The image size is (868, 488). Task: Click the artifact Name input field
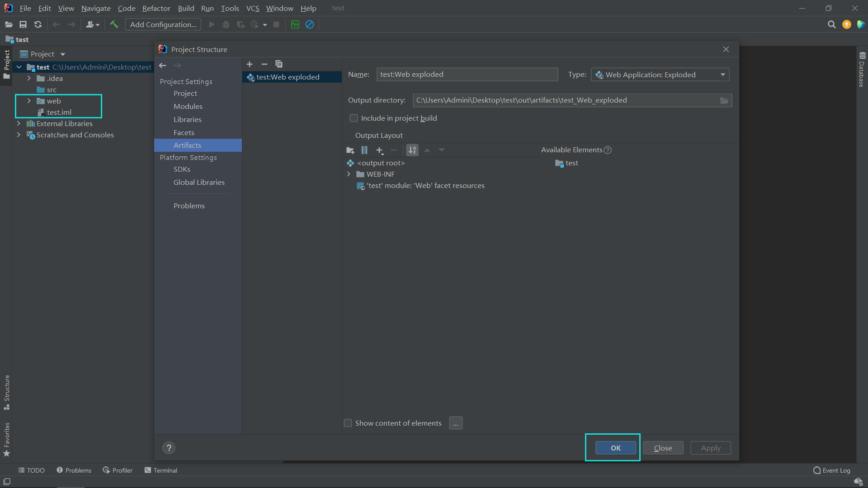click(467, 75)
